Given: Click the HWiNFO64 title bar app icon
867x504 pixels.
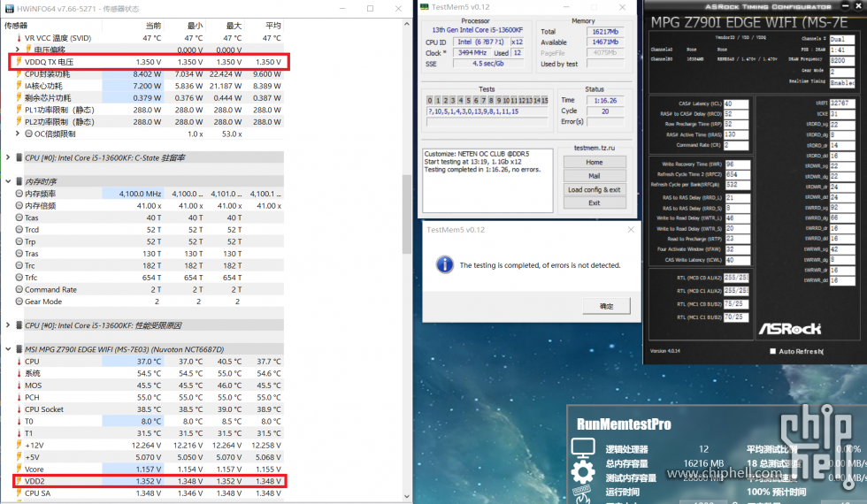Looking at the screenshot, I should (9, 8).
